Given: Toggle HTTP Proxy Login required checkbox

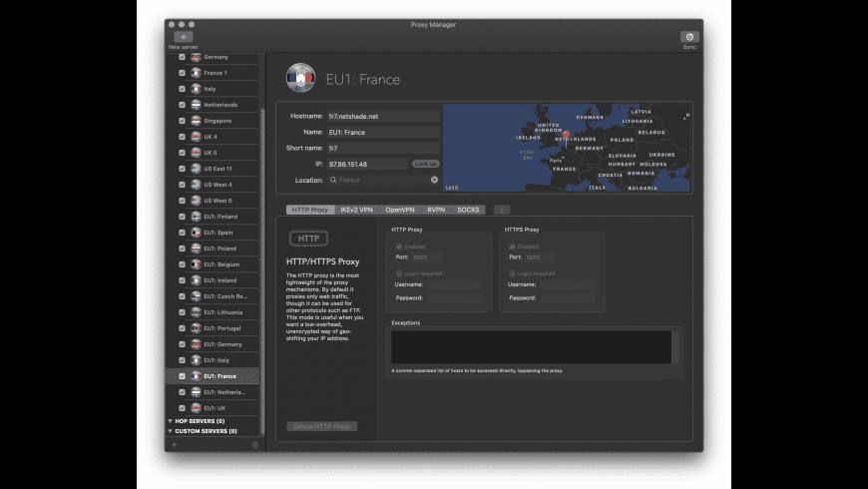Looking at the screenshot, I should pyautogui.click(x=398, y=272).
